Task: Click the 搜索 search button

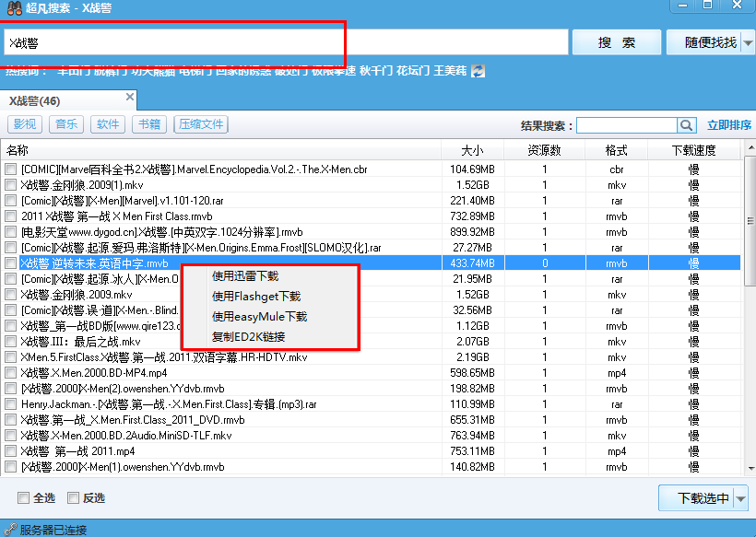Action: tap(616, 43)
